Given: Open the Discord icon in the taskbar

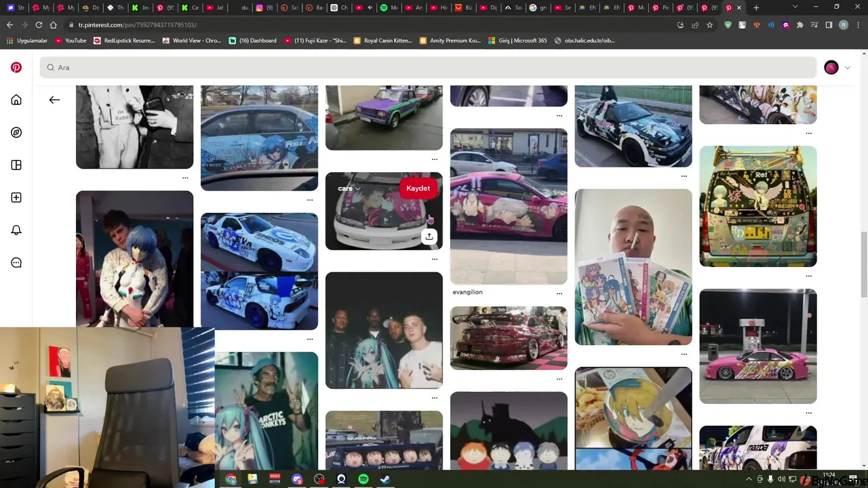Looking at the screenshot, I should (x=297, y=479).
